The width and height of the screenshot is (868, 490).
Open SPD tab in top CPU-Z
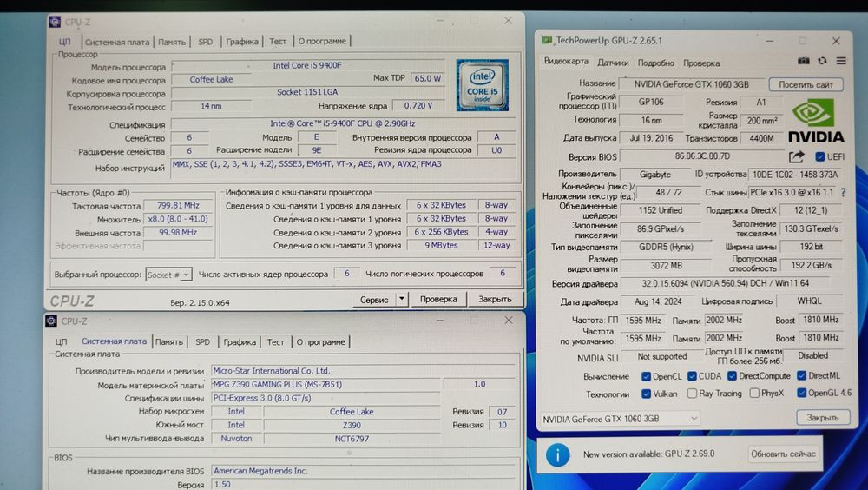tap(206, 42)
